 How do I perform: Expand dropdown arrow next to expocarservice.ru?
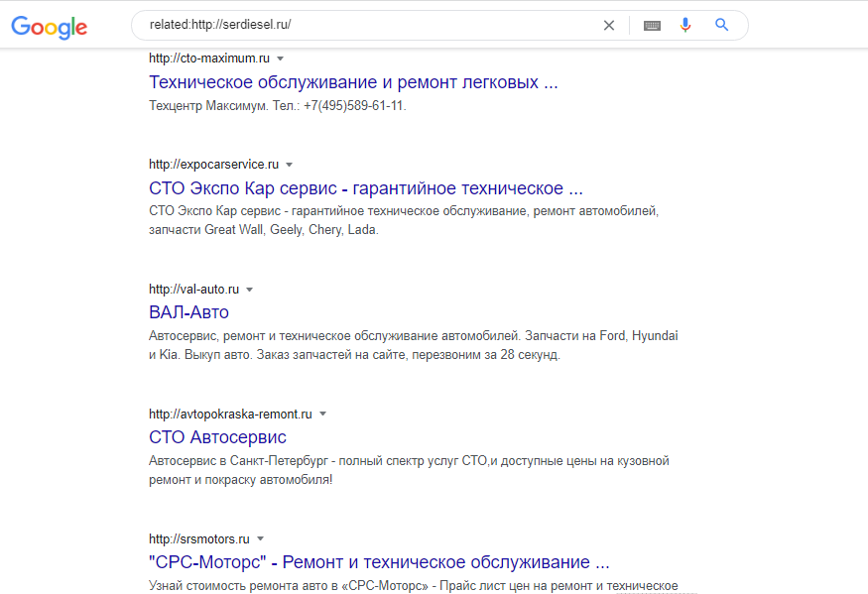pos(289,165)
